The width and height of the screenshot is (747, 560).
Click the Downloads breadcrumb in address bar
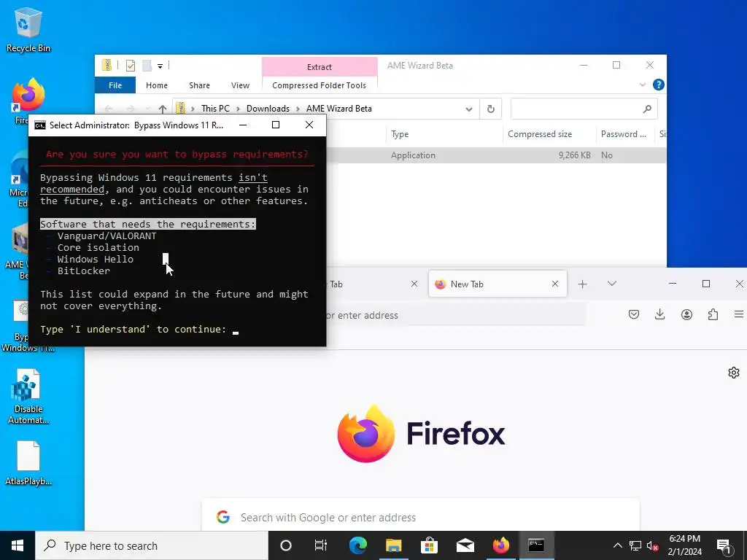pos(268,109)
